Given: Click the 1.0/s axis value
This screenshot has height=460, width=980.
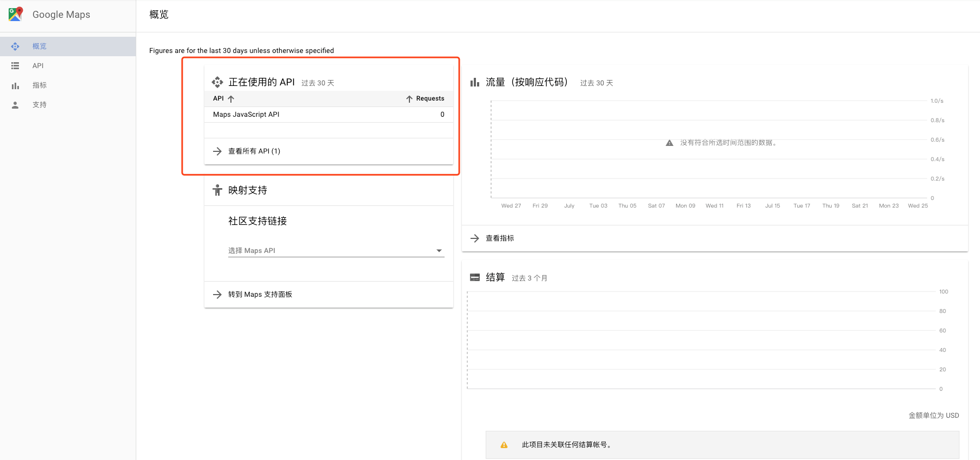Looking at the screenshot, I should pos(937,101).
